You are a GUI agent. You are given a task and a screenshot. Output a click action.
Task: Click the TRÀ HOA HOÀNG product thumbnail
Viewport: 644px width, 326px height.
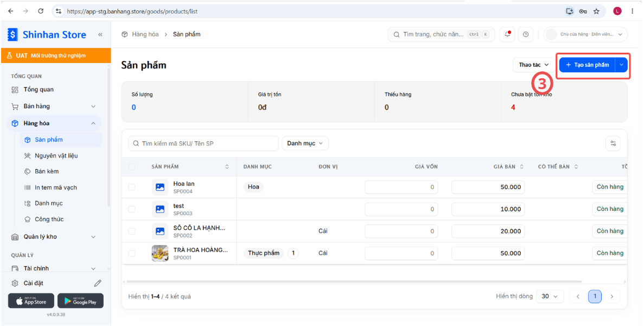tap(160, 253)
